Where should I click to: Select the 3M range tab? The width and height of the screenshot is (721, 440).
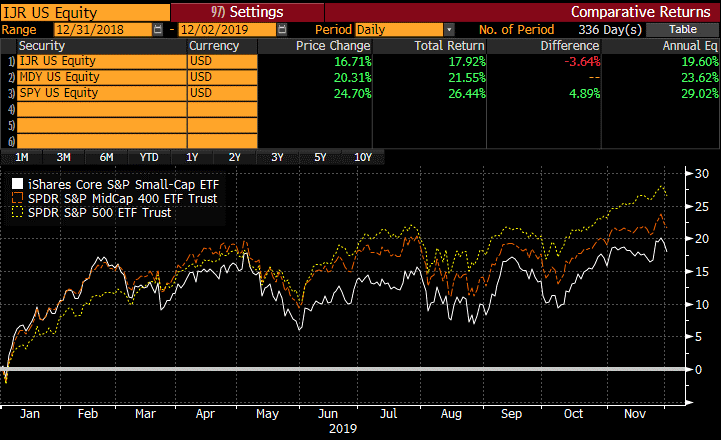[x=63, y=158]
